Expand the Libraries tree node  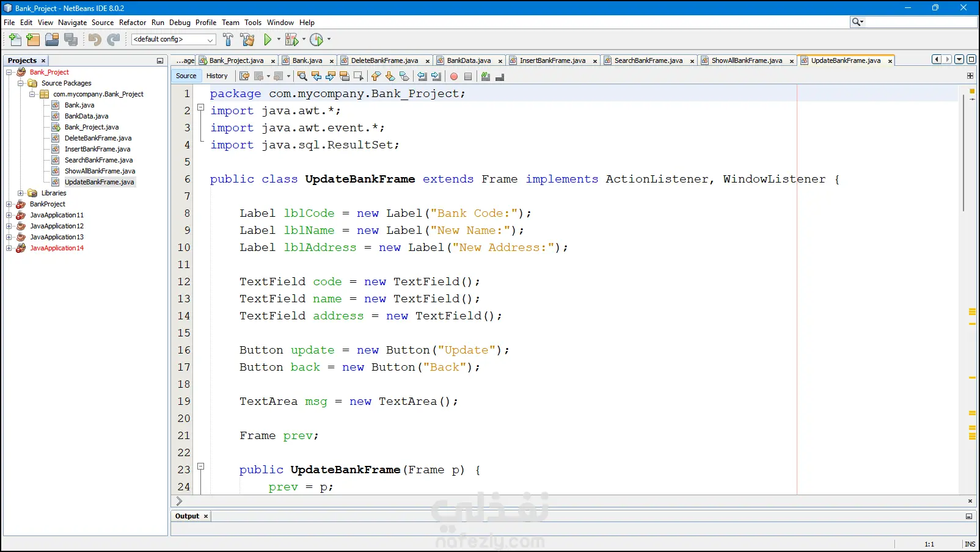tap(21, 193)
